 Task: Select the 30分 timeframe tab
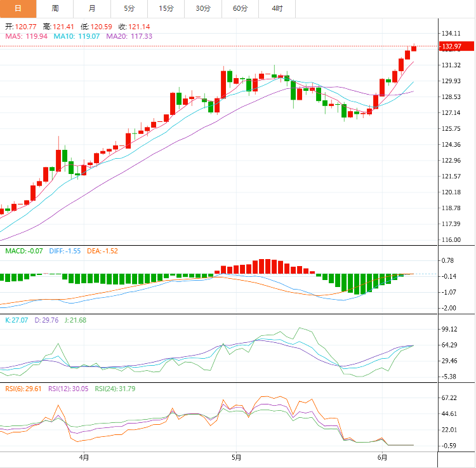203,8
